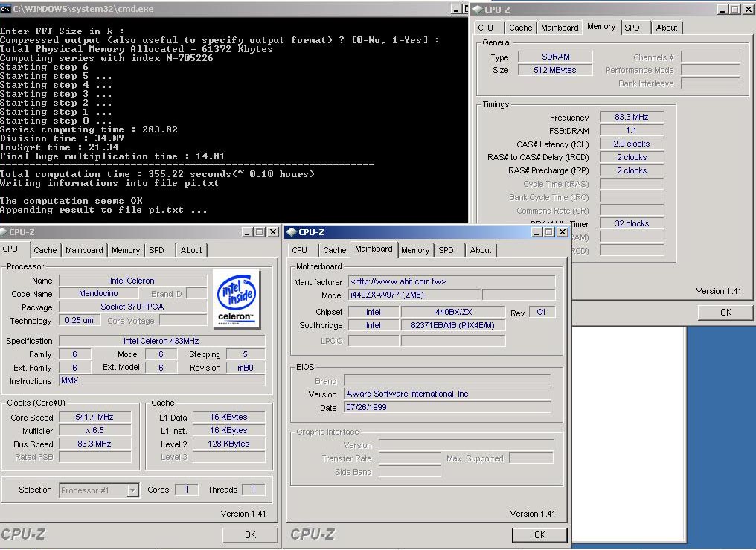Open About tab in the CPU window
Viewport: 756px width, 550px height.
[191, 250]
